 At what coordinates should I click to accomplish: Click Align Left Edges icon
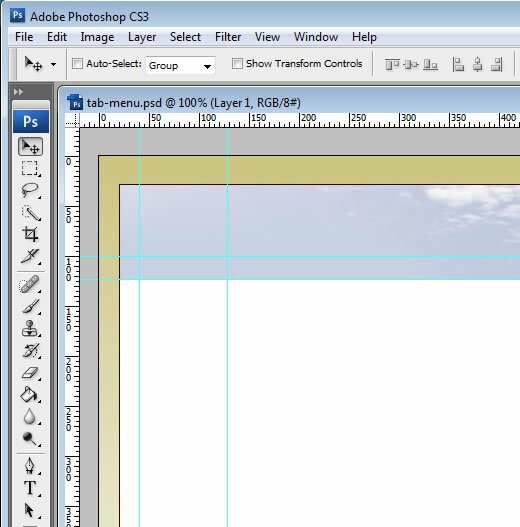point(458,64)
